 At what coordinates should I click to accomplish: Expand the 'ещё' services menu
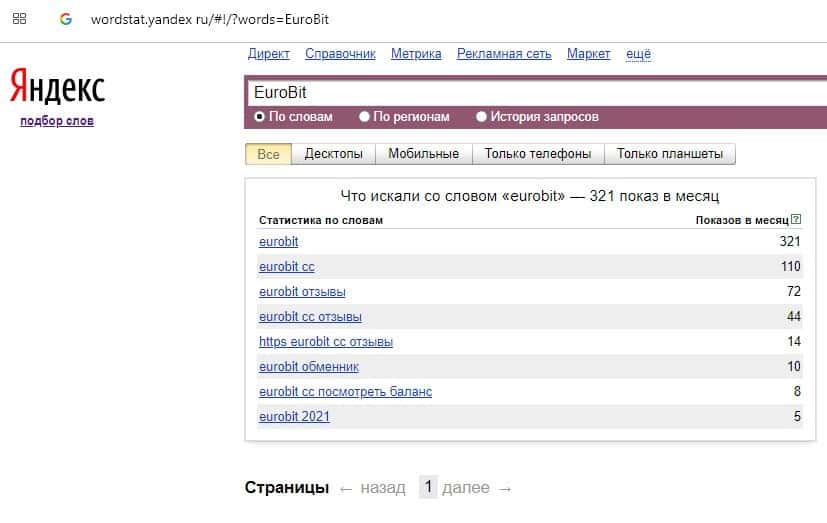638,54
